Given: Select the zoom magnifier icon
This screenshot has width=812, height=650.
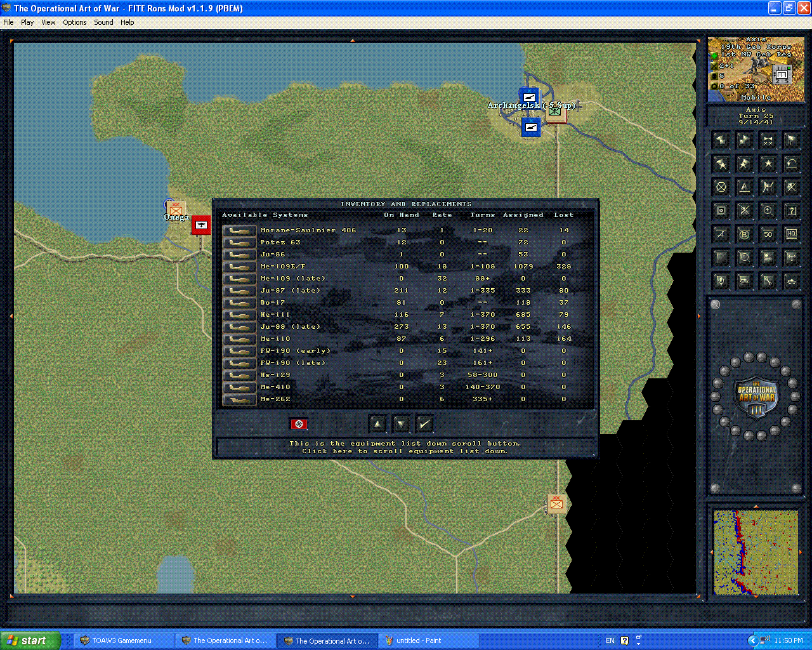Looking at the screenshot, I should (x=768, y=211).
